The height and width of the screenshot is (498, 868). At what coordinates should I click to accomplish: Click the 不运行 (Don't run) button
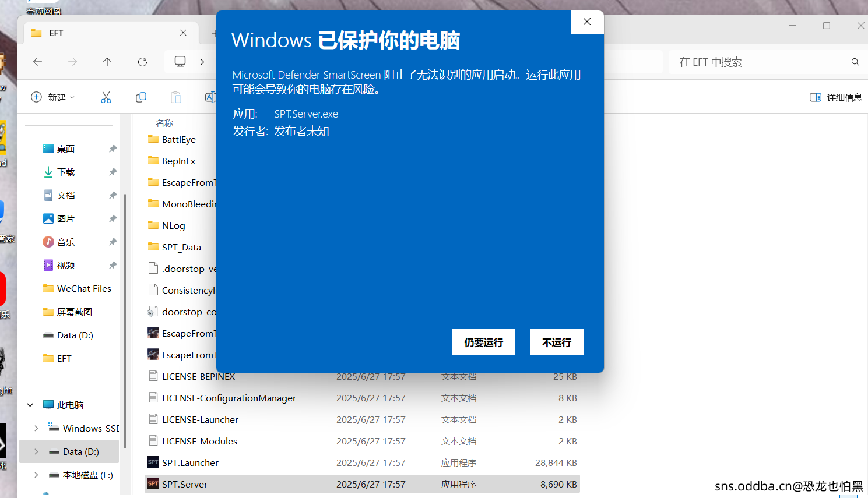click(x=557, y=342)
